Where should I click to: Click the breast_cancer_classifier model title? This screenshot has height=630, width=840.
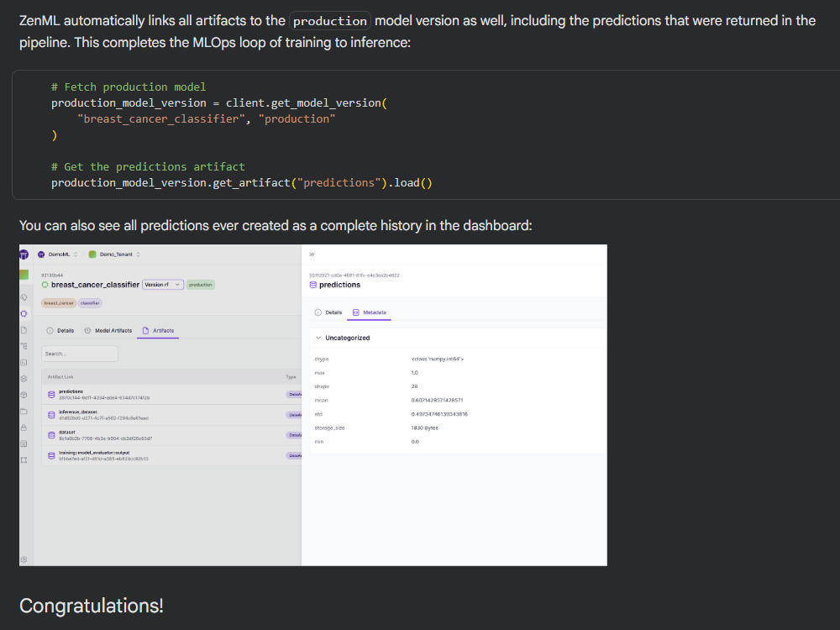pyautogui.click(x=96, y=285)
